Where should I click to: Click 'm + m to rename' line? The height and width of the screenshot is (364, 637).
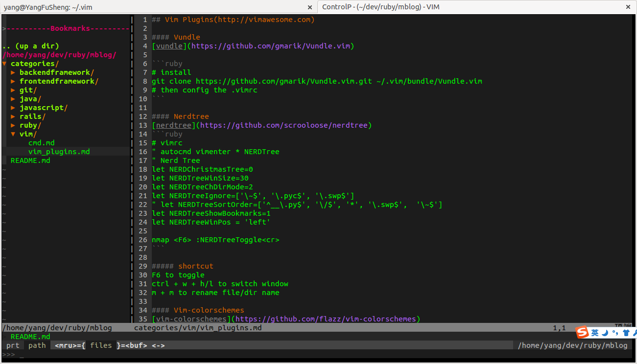click(x=215, y=293)
